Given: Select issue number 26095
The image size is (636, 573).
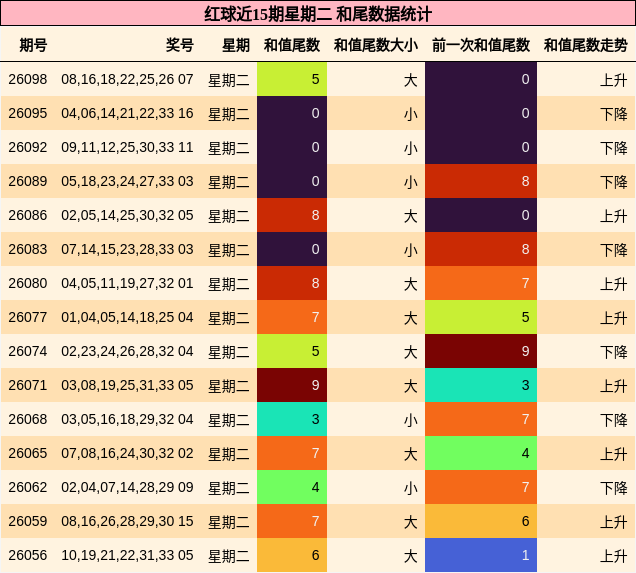Looking at the screenshot, I should [28, 113].
